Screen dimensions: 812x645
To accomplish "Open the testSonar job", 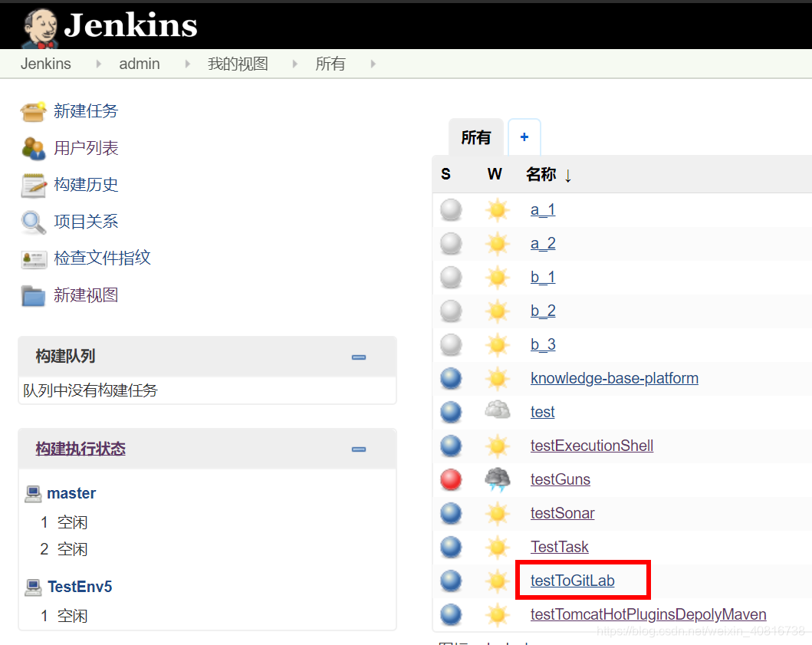I will pyautogui.click(x=562, y=513).
